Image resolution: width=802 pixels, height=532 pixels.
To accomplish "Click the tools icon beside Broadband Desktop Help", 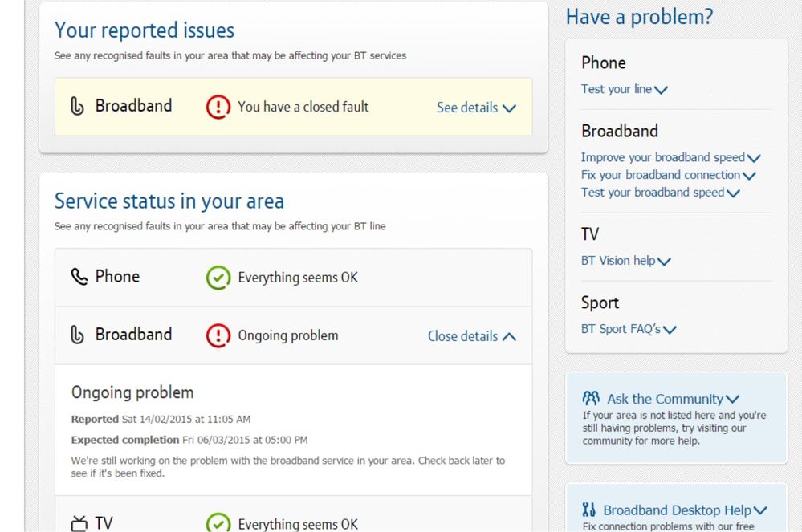I will pyautogui.click(x=588, y=510).
